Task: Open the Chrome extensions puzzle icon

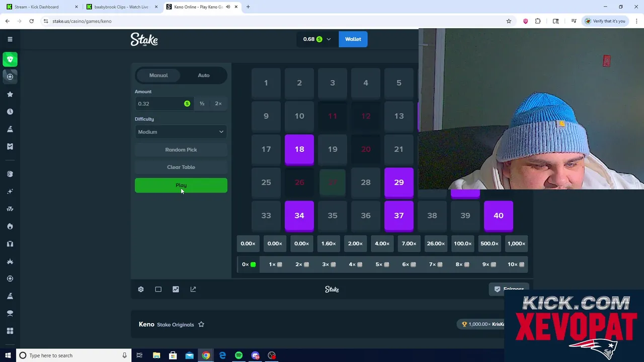Action: pyautogui.click(x=538, y=21)
